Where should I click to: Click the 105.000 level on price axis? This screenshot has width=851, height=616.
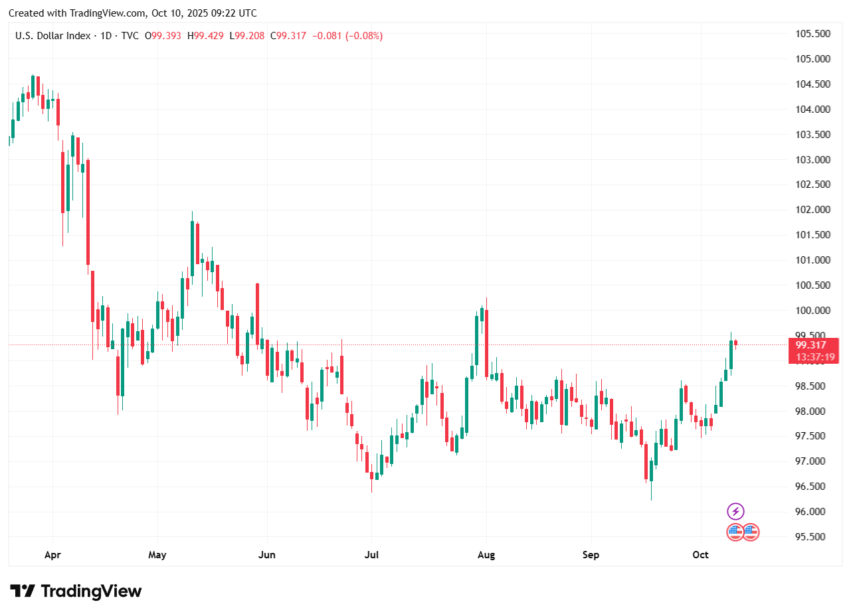(x=812, y=59)
